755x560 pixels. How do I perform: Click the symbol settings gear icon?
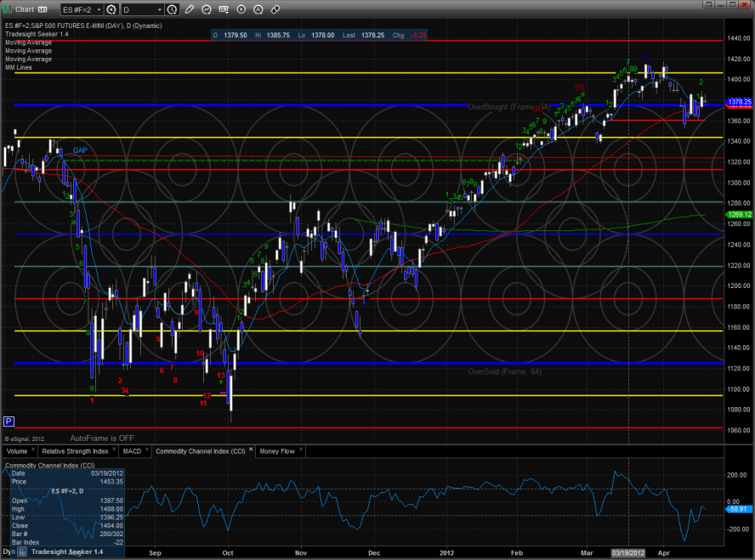pyautogui.click(x=111, y=10)
